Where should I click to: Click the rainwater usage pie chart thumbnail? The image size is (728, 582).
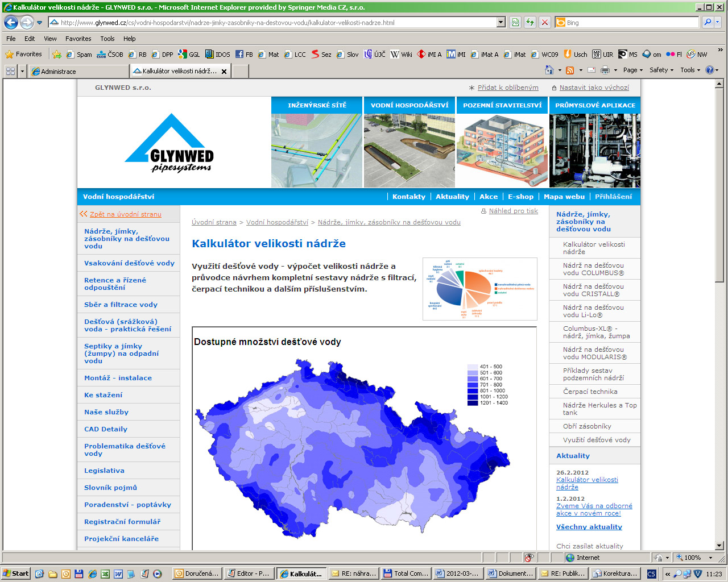(479, 289)
